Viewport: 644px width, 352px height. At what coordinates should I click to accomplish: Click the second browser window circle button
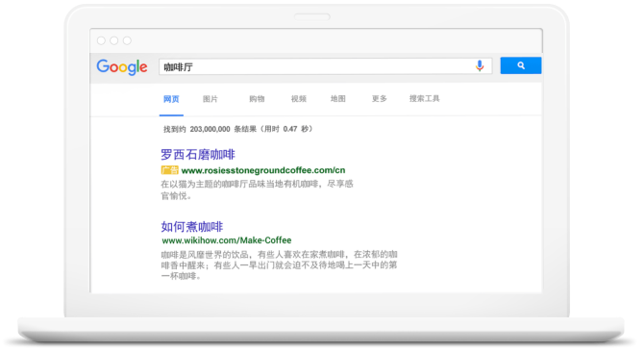[x=114, y=40]
